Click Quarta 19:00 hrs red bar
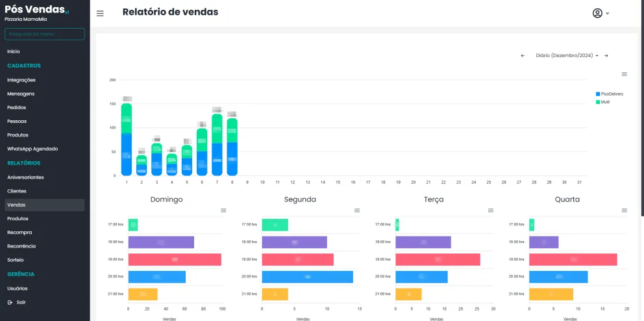The image size is (644, 321). [x=573, y=259]
